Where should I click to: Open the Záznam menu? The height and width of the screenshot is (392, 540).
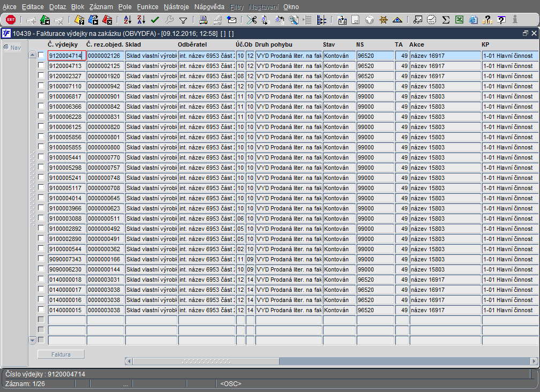(101, 7)
